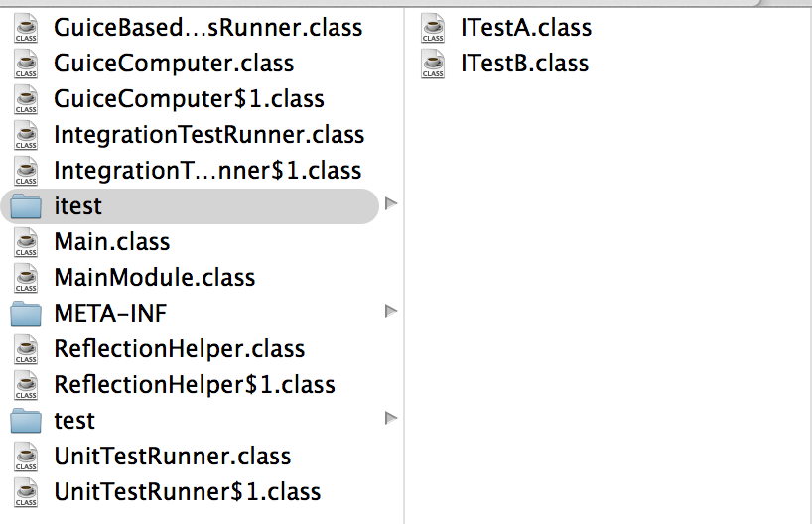This screenshot has width=812, height=524.
Task: Click the ITestB.class file icon
Action: 433,64
